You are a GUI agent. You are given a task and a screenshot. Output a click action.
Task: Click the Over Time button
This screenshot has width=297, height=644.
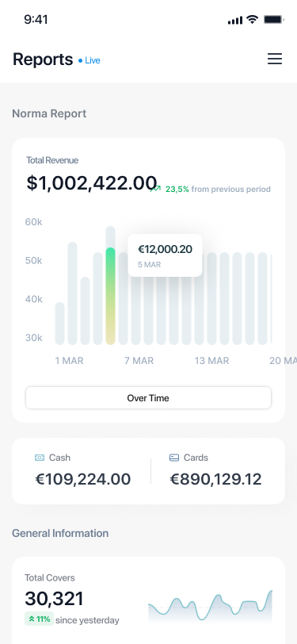click(149, 398)
